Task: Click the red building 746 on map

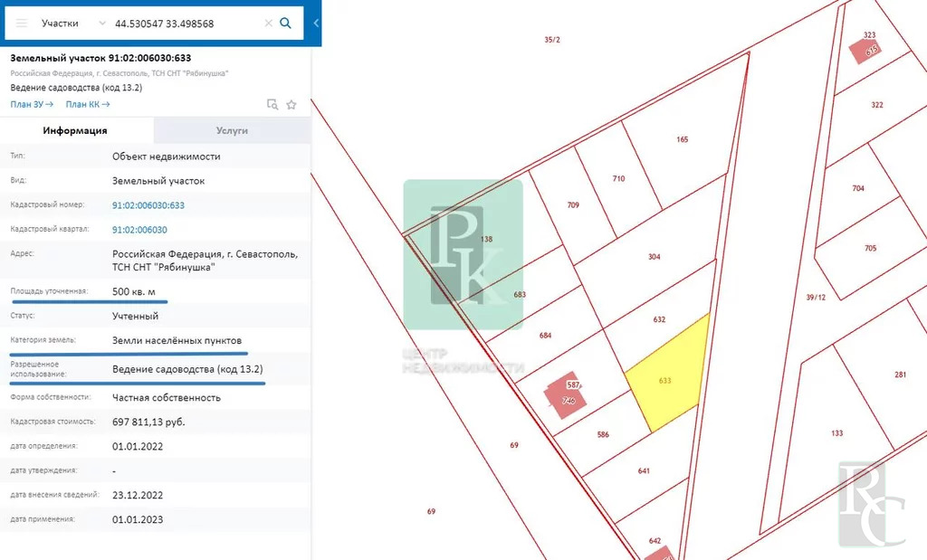Action: point(565,397)
